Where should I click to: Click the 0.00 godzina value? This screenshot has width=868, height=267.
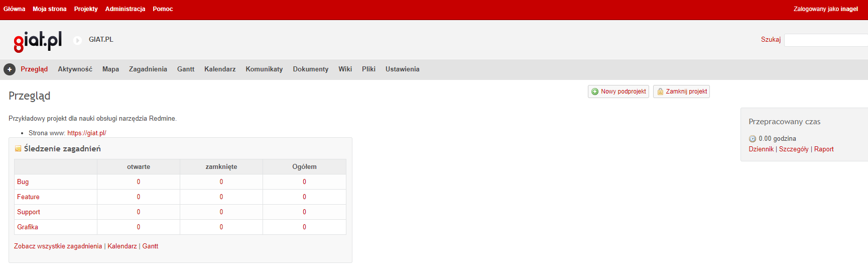(x=777, y=139)
